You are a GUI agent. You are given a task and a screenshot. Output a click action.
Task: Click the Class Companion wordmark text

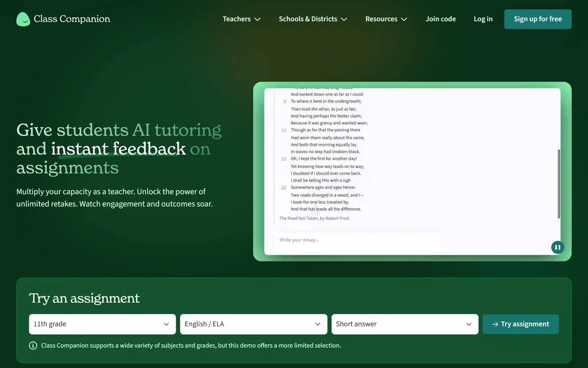(72, 19)
